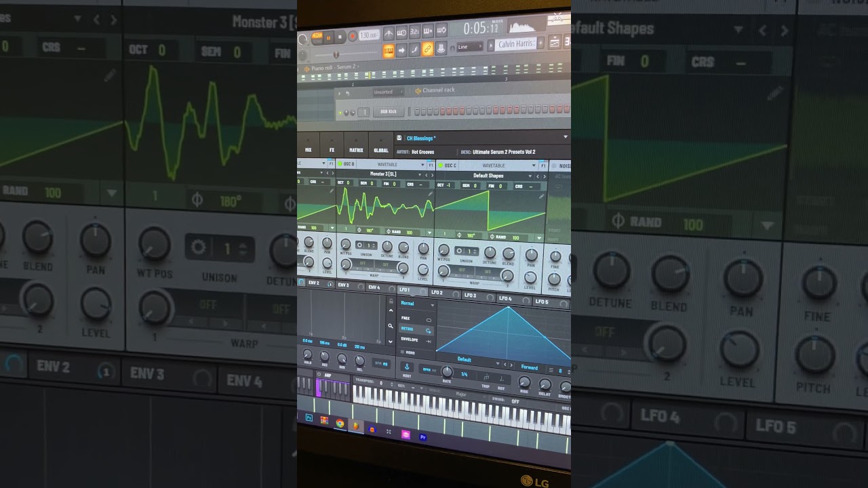Select RETRIG LFO trigger mode

tap(416, 329)
